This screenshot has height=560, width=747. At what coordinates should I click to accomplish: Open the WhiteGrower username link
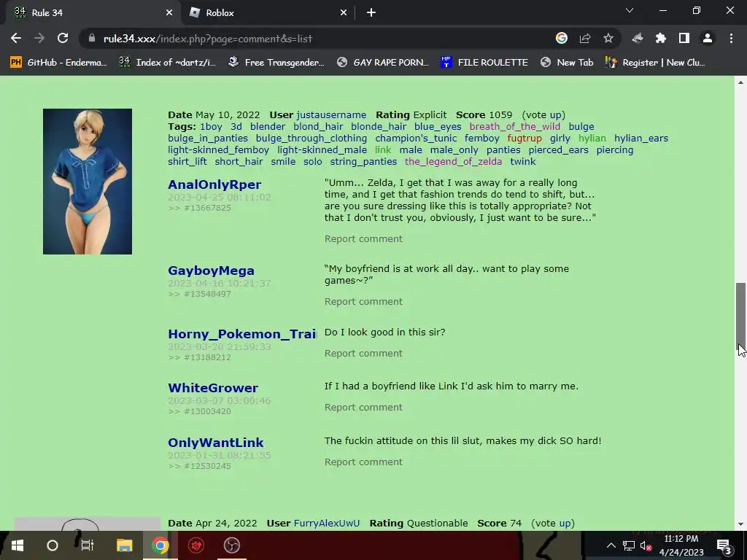pyautogui.click(x=213, y=388)
